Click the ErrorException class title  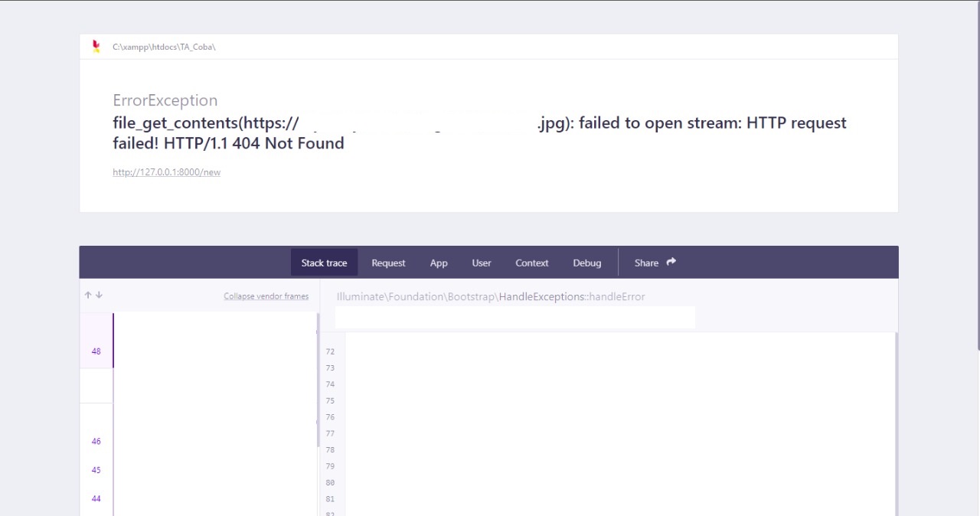pos(165,100)
